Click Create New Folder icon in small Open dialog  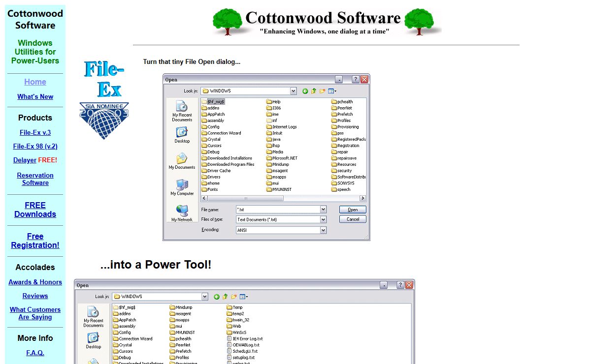pos(322,91)
